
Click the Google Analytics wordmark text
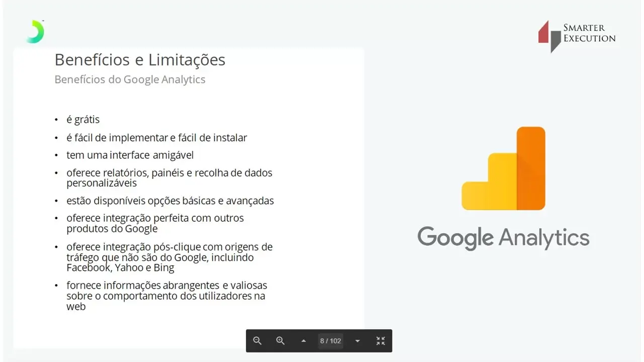pos(503,237)
